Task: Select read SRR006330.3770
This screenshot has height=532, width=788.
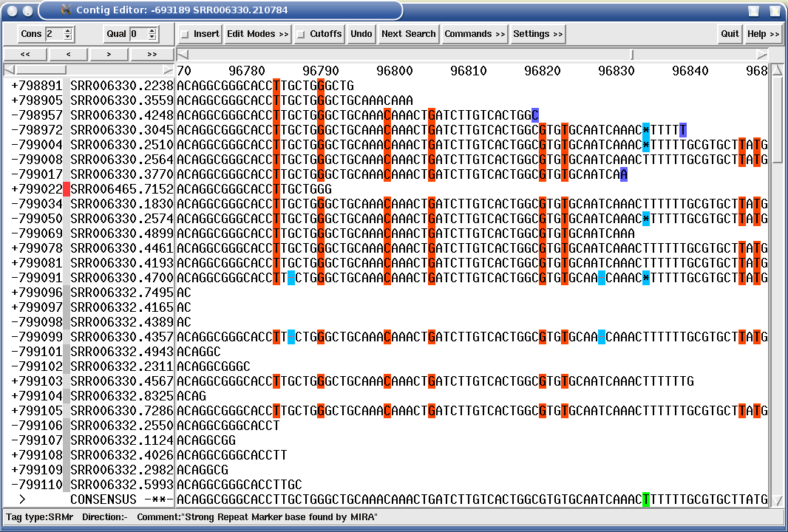Action: click(122, 174)
